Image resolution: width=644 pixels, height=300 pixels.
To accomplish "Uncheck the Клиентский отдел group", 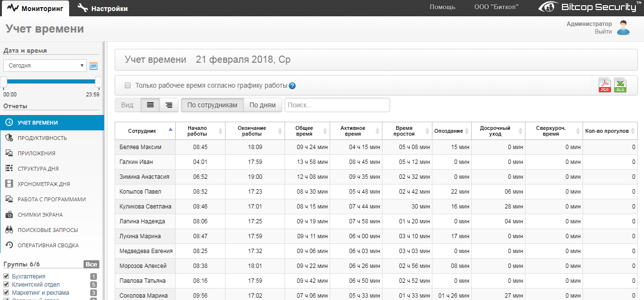I will (x=6, y=285).
